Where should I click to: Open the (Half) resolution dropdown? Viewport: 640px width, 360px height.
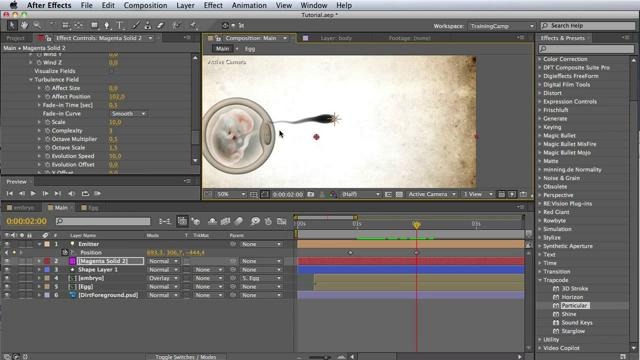click(360, 194)
